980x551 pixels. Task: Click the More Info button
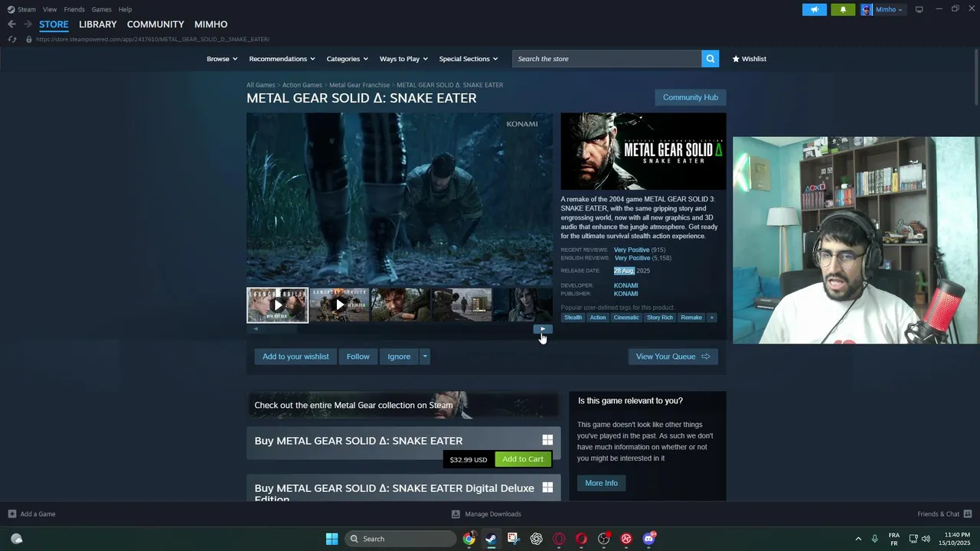601,483
